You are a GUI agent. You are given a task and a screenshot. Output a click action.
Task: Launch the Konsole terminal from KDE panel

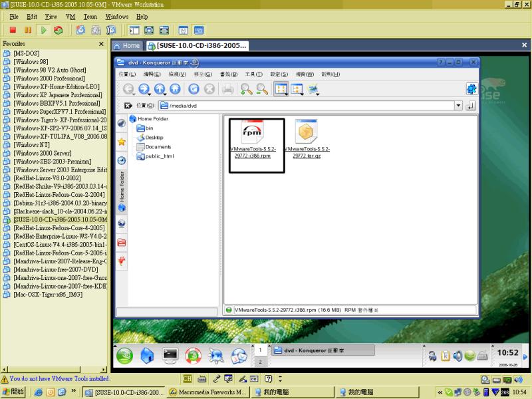(x=170, y=356)
